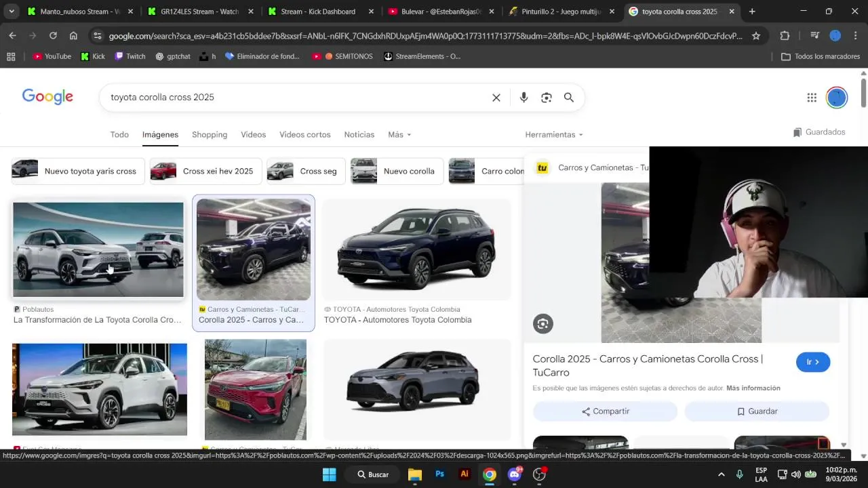868x488 pixels.
Task: Open the SEMITONOS bookmark
Action: click(342, 56)
